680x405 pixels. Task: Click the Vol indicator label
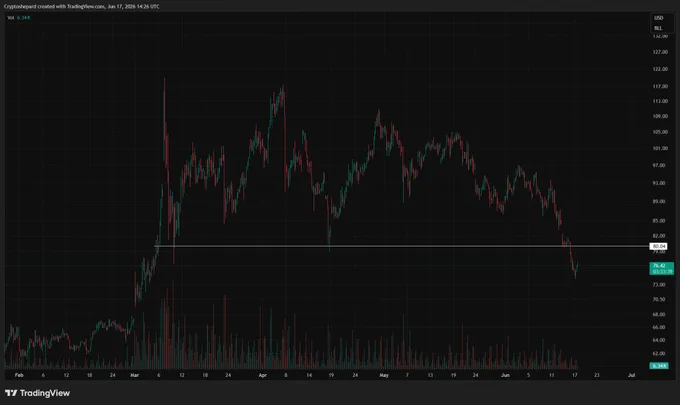11,18
